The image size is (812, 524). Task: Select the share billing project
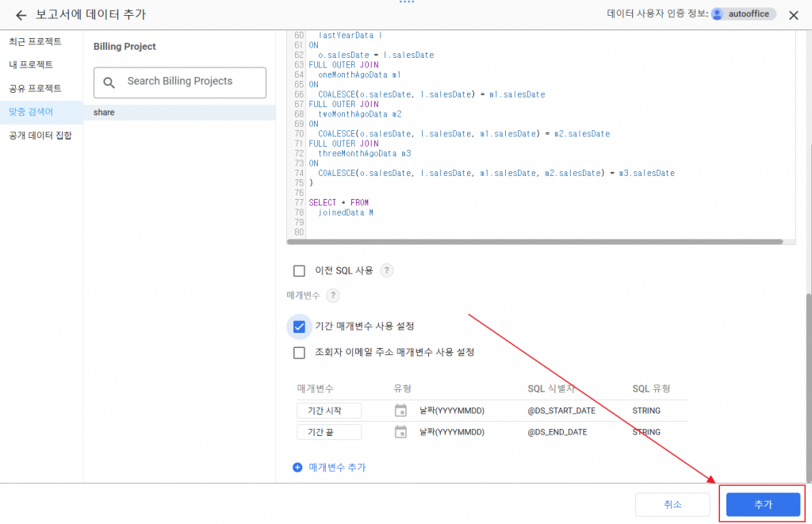tap(179, 113)
